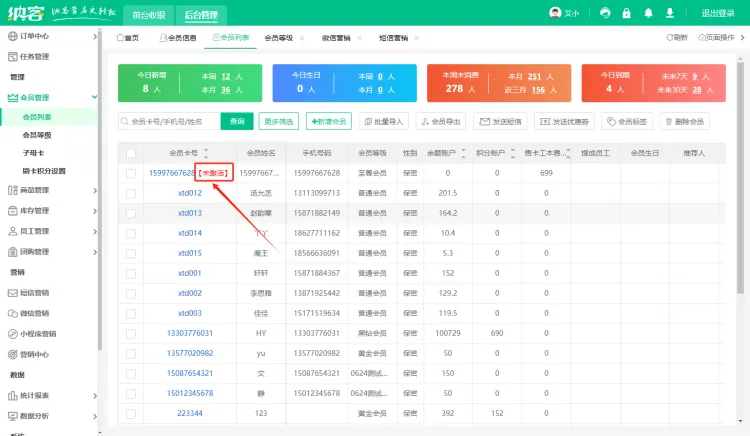Tick checkbox for member xtd013
The image size is (750, 436).
click(131, 214)
